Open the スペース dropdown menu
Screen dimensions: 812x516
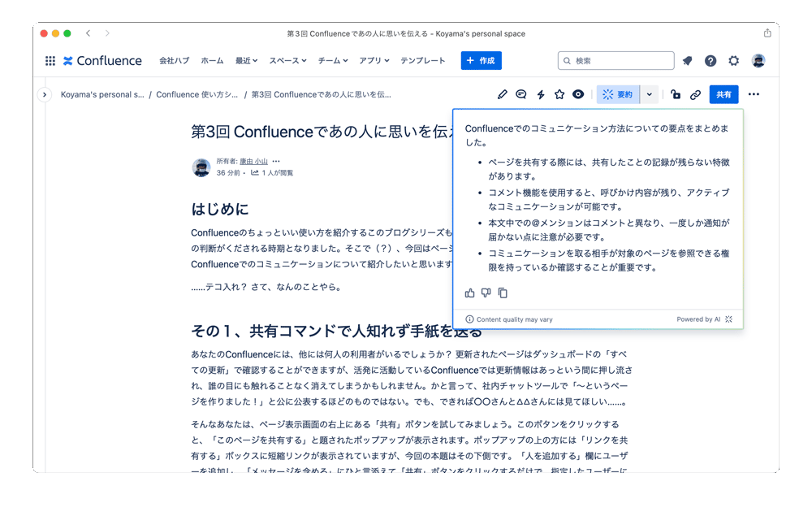pos(288,61)
